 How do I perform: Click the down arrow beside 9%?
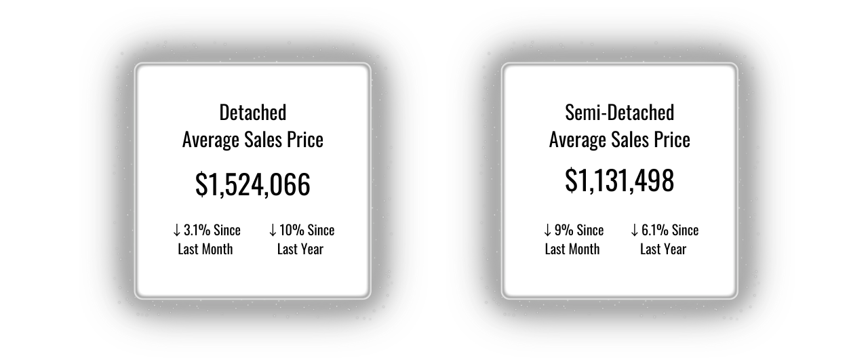pyautogui.click(x=547, y=231)
